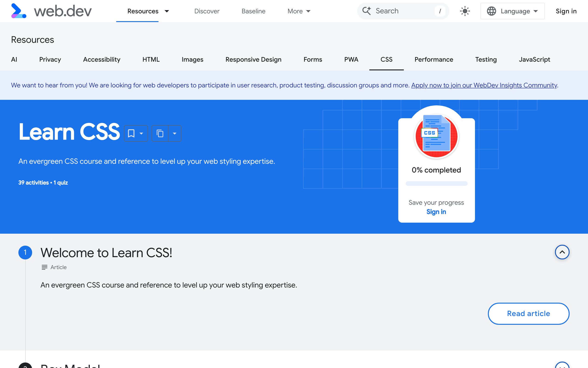This screenshot has width=588, height=368.
Task: Switch to the JavaScript tab
Action: [x=534, y=59]
